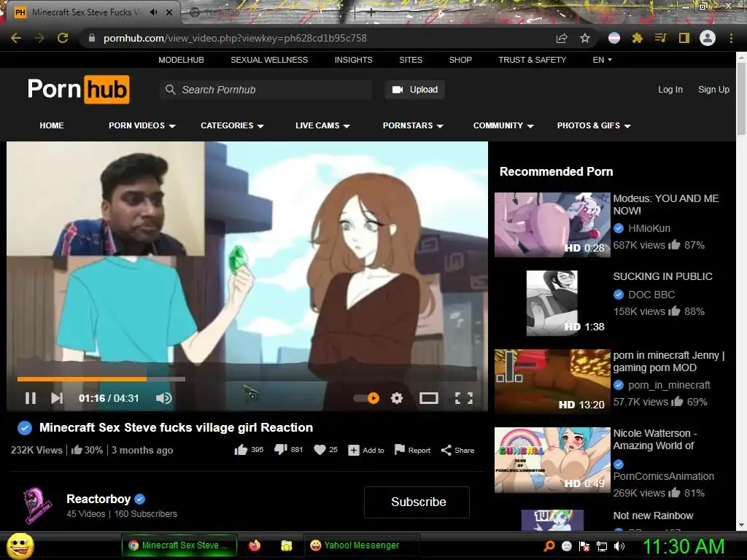Open a new browser tab with plus
Image resolution: width=747 pixels, height=560 pixels.
click(371, 12)
